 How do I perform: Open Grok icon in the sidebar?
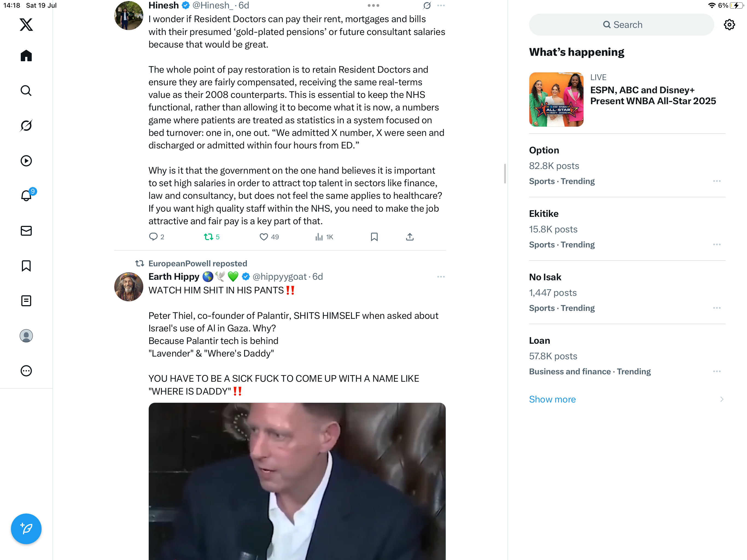coord(26,126)
